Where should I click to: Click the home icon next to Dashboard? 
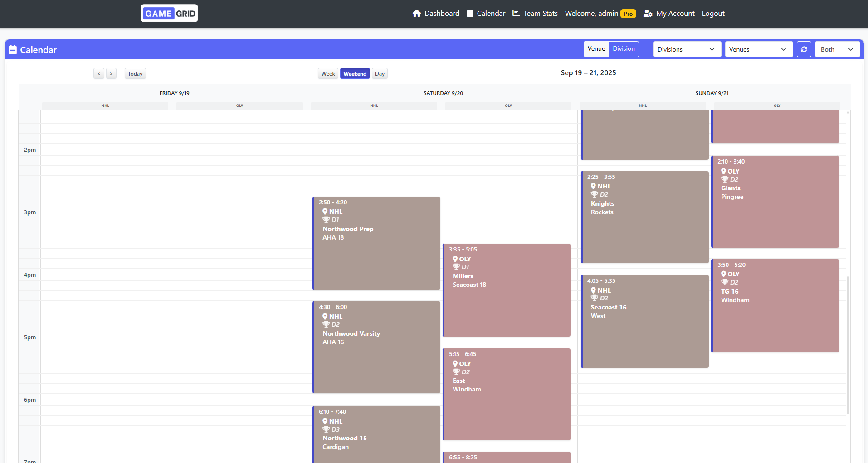pyautogui.click(x=416, y=13)
